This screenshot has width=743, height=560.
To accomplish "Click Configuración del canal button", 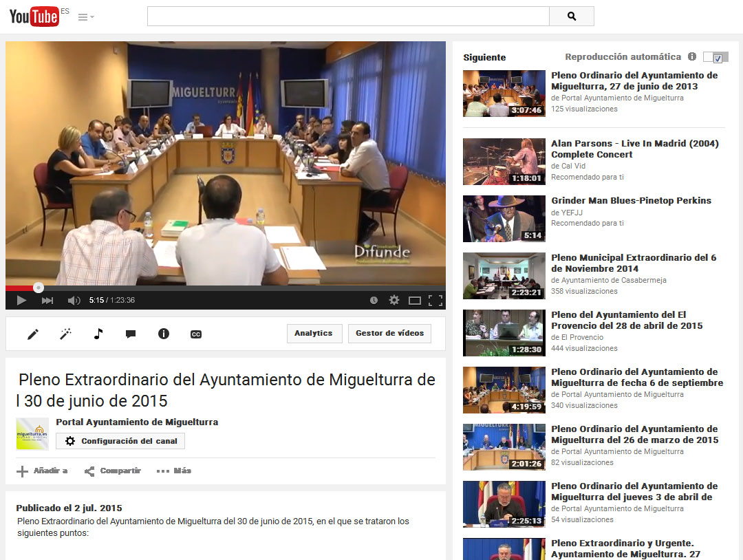I will pos(120,441).
